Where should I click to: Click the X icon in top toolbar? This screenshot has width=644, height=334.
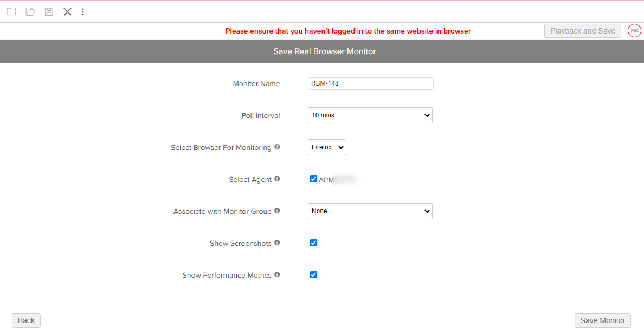[x=67, y=11]
